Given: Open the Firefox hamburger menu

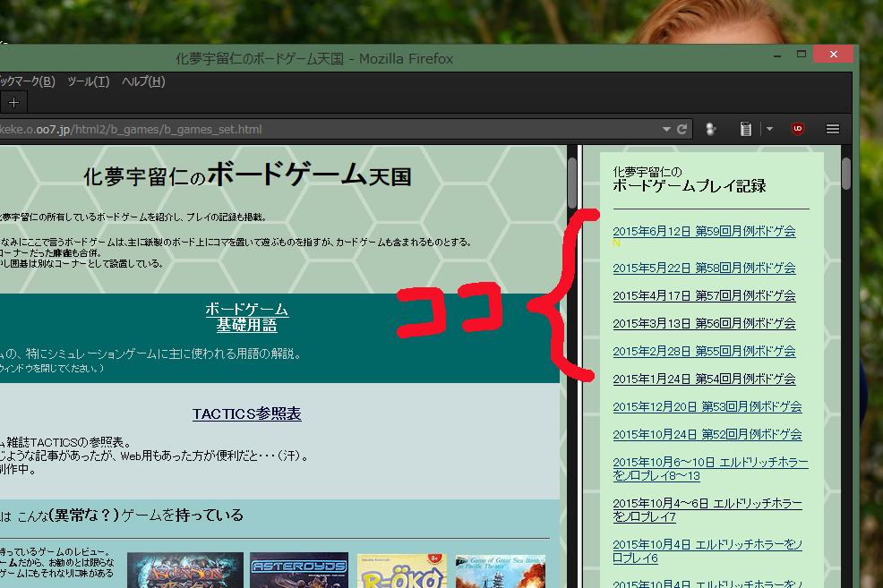Looking at the screenshot, I should coord(832,130).
